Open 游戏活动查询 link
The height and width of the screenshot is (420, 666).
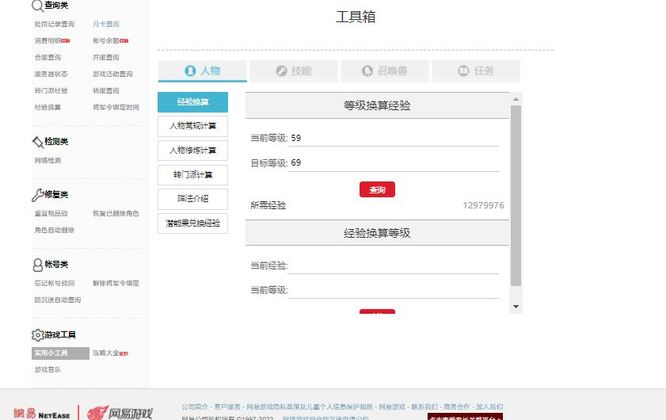[113, 74]
